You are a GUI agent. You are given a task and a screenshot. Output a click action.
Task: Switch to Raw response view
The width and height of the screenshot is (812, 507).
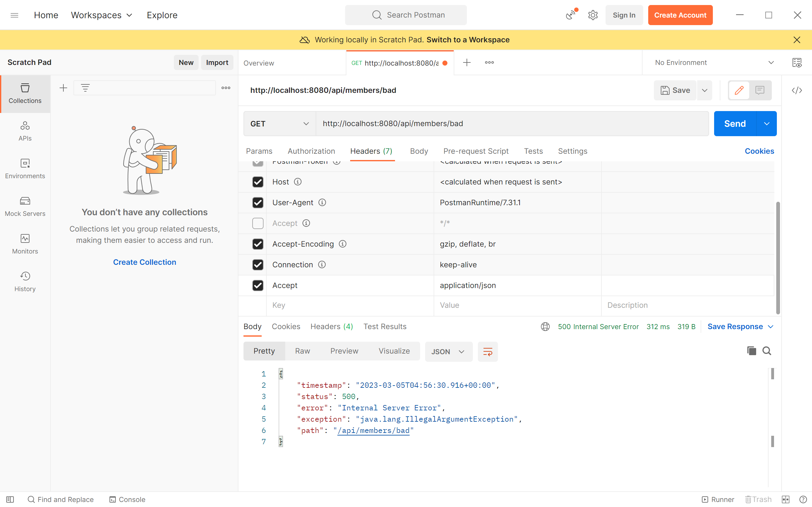coord(302,351)
